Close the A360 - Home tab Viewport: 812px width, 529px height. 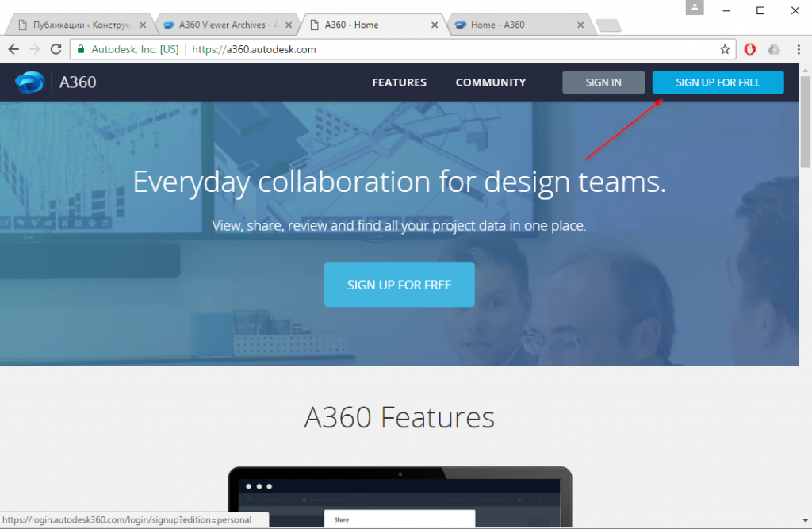pos(435,25)
